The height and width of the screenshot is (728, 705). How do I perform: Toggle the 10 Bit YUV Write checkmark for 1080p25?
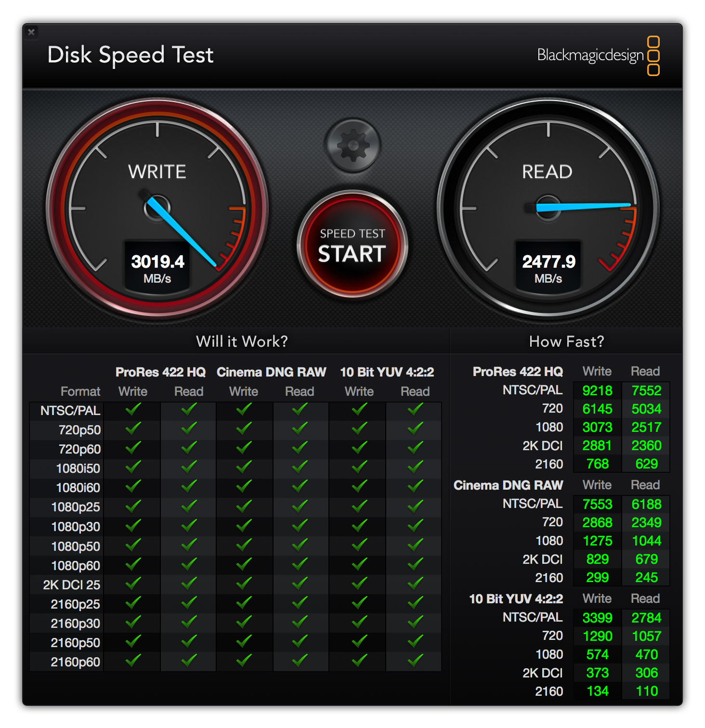click(358, 507)
